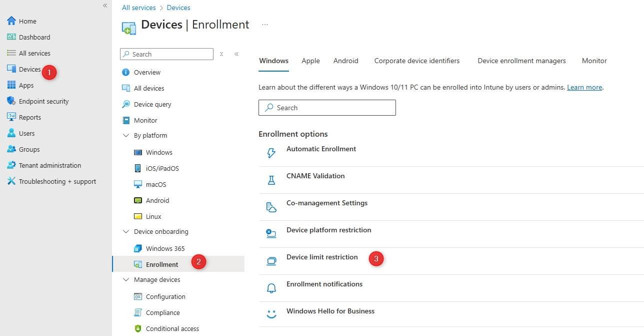Click the Windows platform icon
This screenshot has width=644, height=336.
[138, 152]
